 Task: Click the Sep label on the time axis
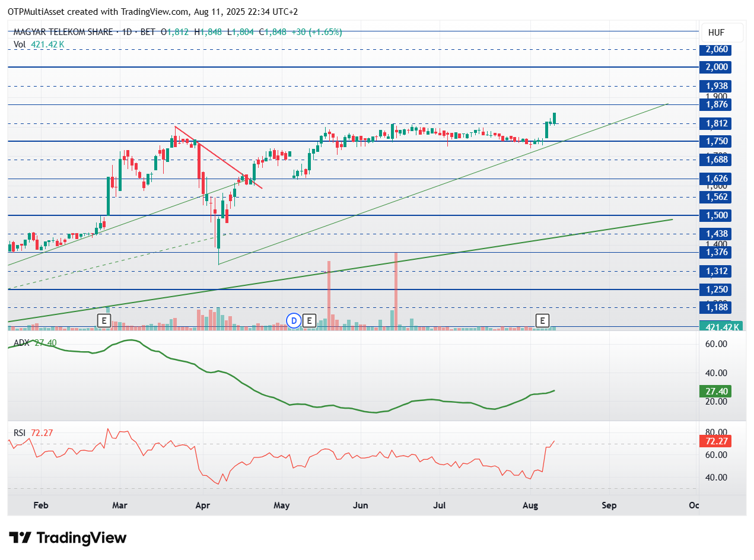[609, 505]
